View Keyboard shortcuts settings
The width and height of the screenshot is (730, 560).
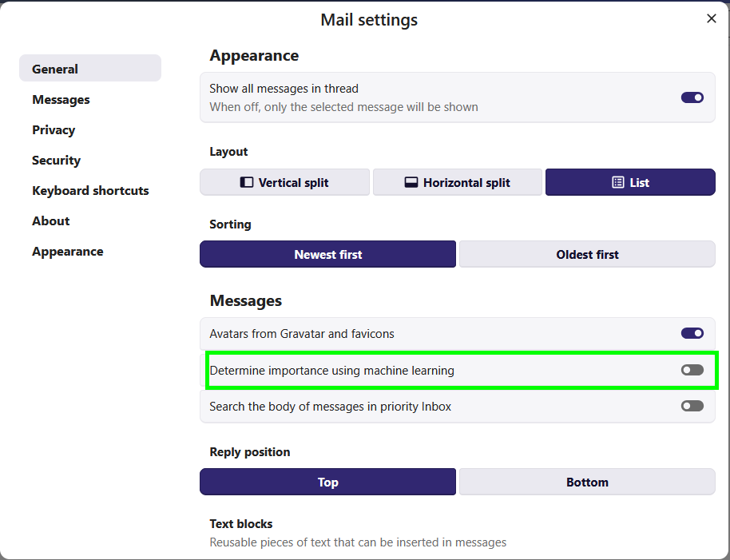click(90, 191)
